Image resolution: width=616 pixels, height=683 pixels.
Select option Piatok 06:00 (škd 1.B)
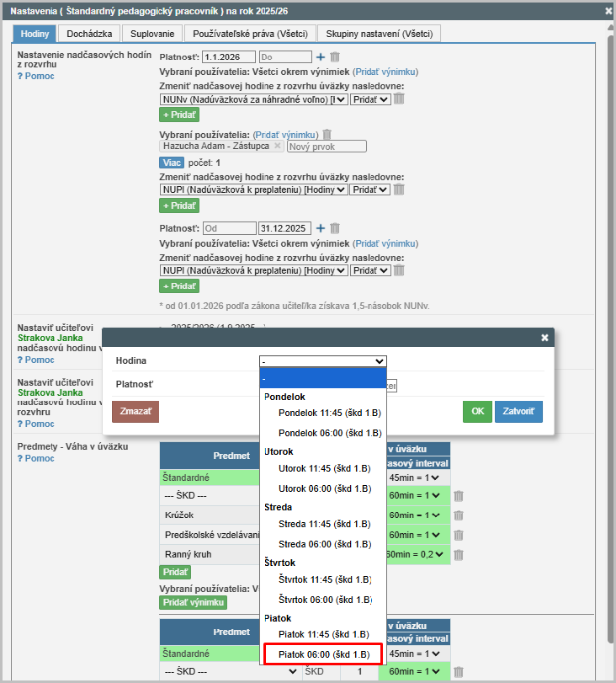tap(323, 654)
